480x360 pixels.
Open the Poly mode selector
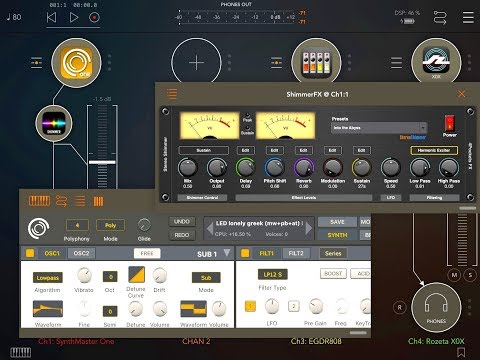(110, 225)
